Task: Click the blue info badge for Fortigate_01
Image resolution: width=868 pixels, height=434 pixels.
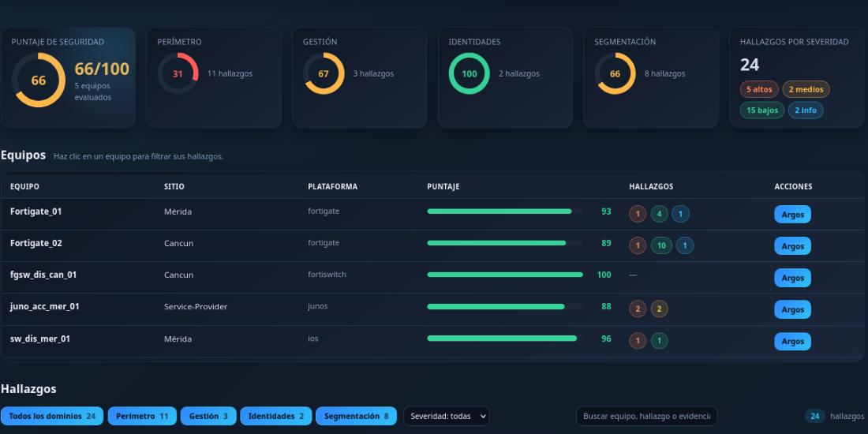Action: coord(680,214)
